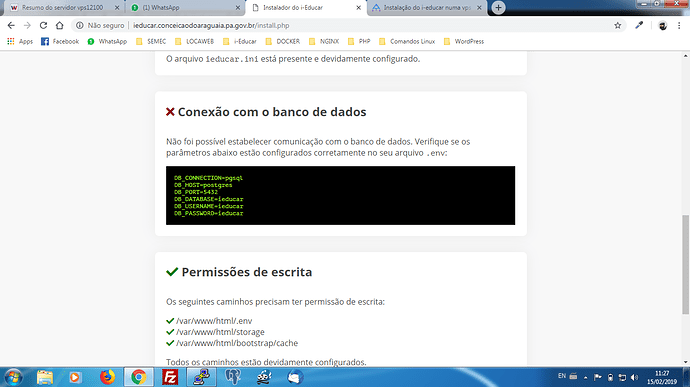Screen dimensions: 690x387
Task: Expand the SEMEC bookmark folder
Action: [151, 41]
